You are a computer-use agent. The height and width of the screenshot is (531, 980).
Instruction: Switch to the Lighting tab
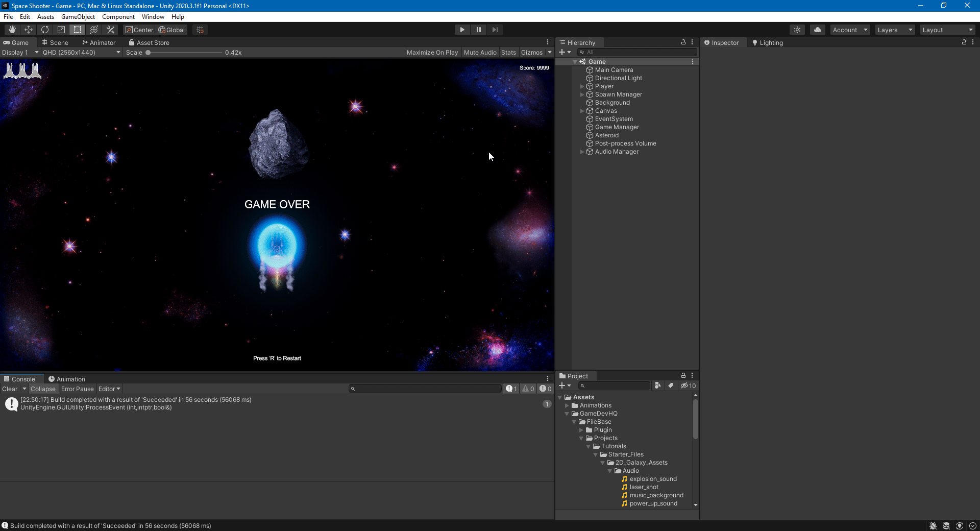768,42
